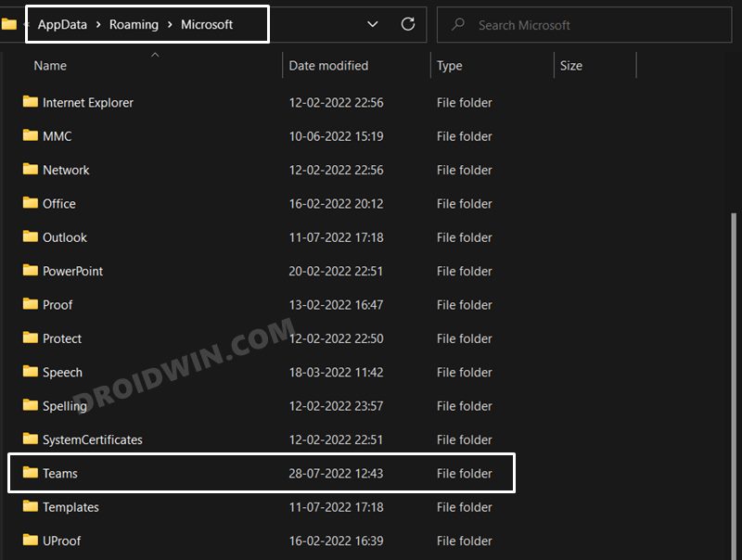Open the Office folder icon
The width and height of the screenshot is (742, 560).
point(31,203)
